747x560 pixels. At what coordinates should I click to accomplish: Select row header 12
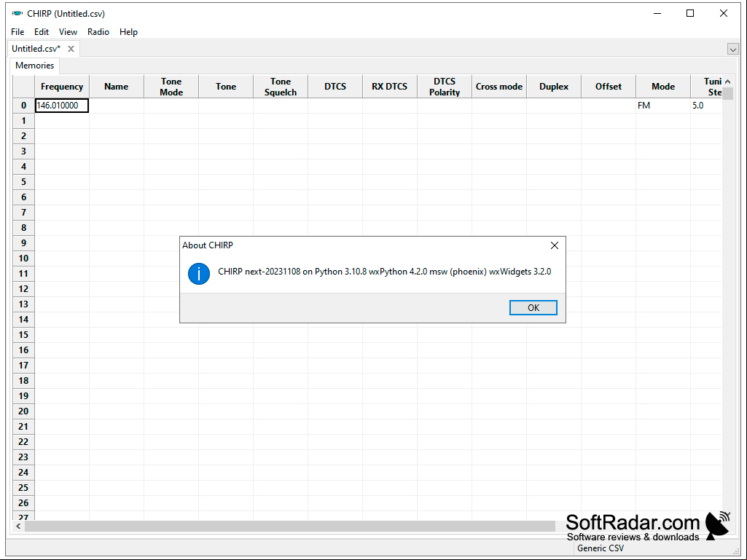pyautogui.click(x=24, y=289)
